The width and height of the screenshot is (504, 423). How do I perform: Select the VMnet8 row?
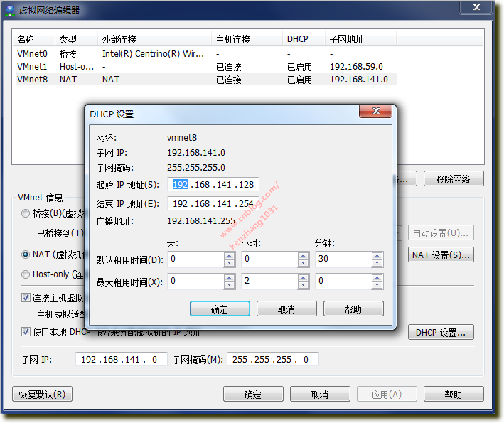click(205, 80)
